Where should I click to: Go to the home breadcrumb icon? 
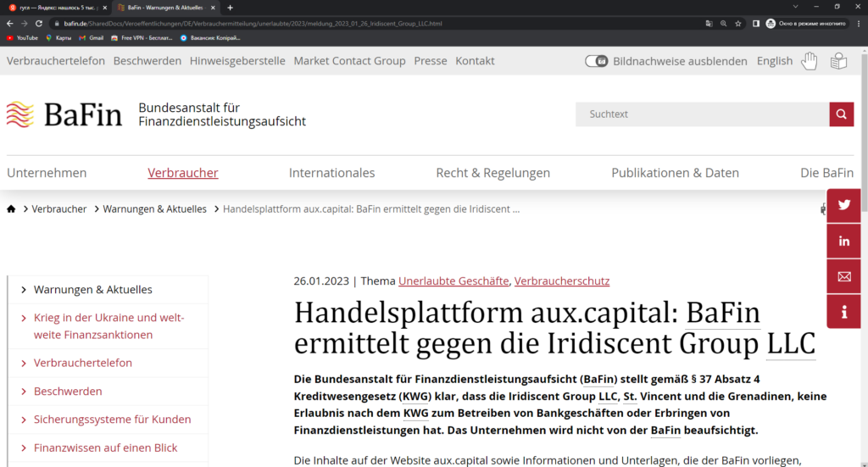11,208
